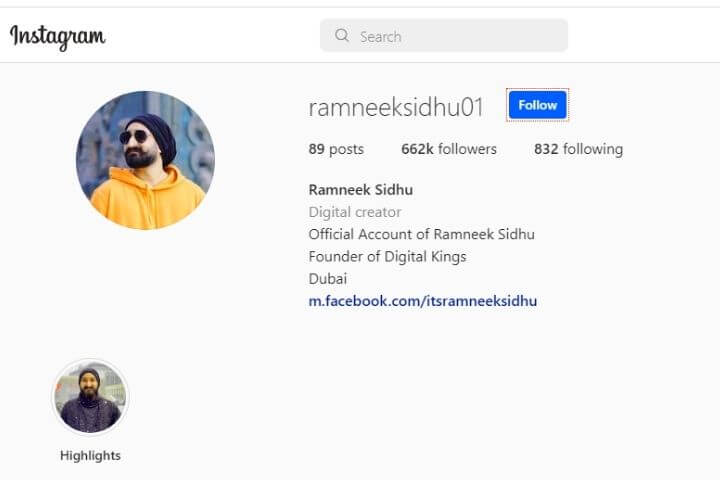Viewport: 720px width, 480px height.
Task: Click the bold Ramneek Sidhu name
Action: click(x=360, y=190)
